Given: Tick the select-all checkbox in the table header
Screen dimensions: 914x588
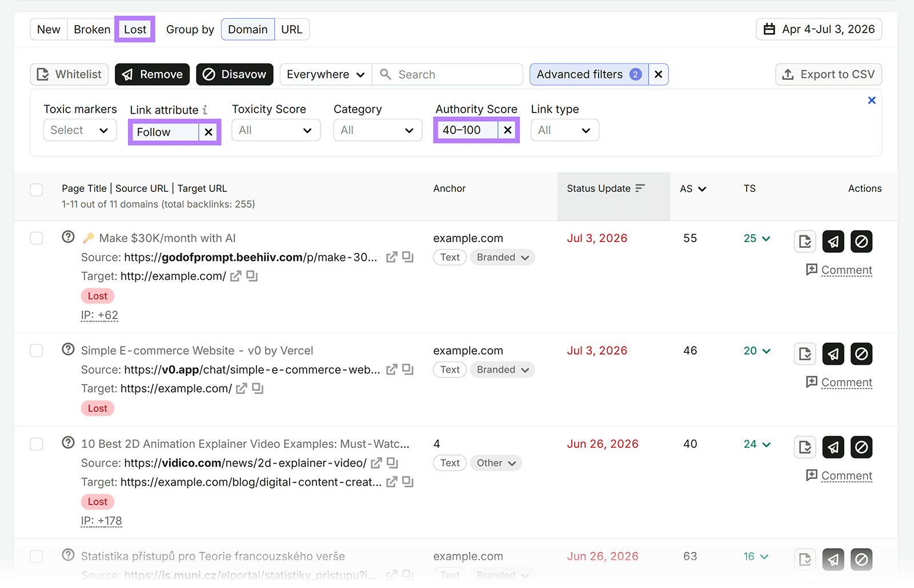Looking at the screenshot, I should [37, 190].
